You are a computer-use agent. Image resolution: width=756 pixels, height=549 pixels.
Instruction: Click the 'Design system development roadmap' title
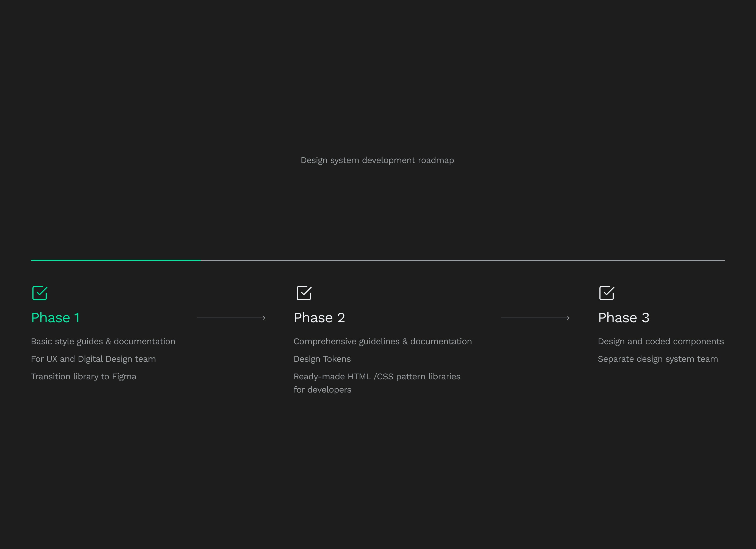click(377, 160)
